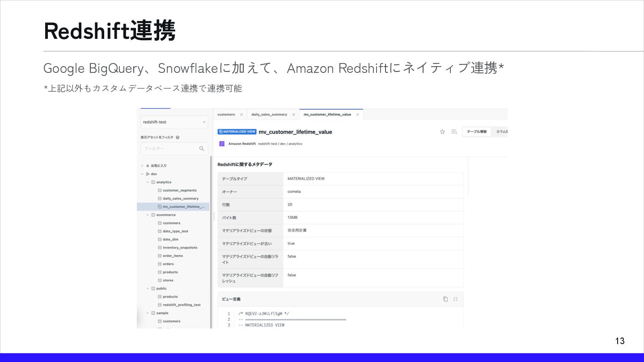
Task: Collapse the public schema
Action: click(x=148, y=289)
